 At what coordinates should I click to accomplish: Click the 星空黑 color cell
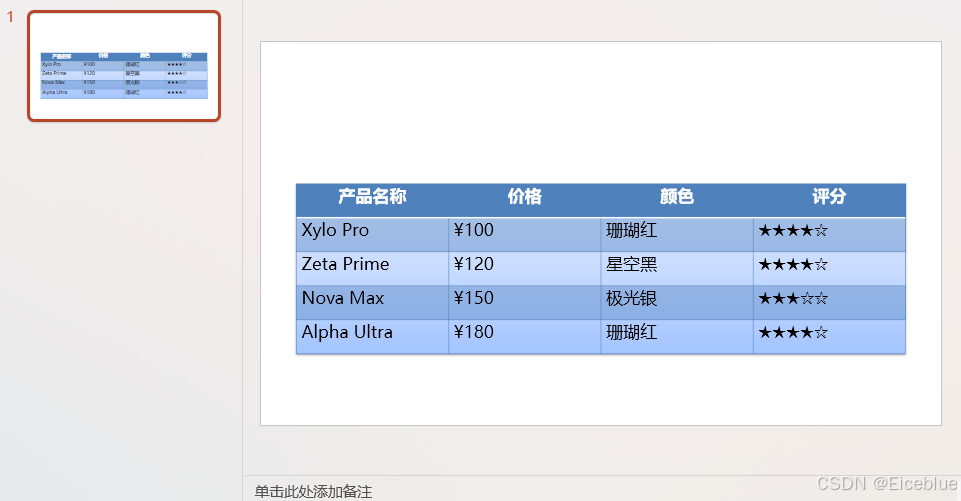click(677, 269)
